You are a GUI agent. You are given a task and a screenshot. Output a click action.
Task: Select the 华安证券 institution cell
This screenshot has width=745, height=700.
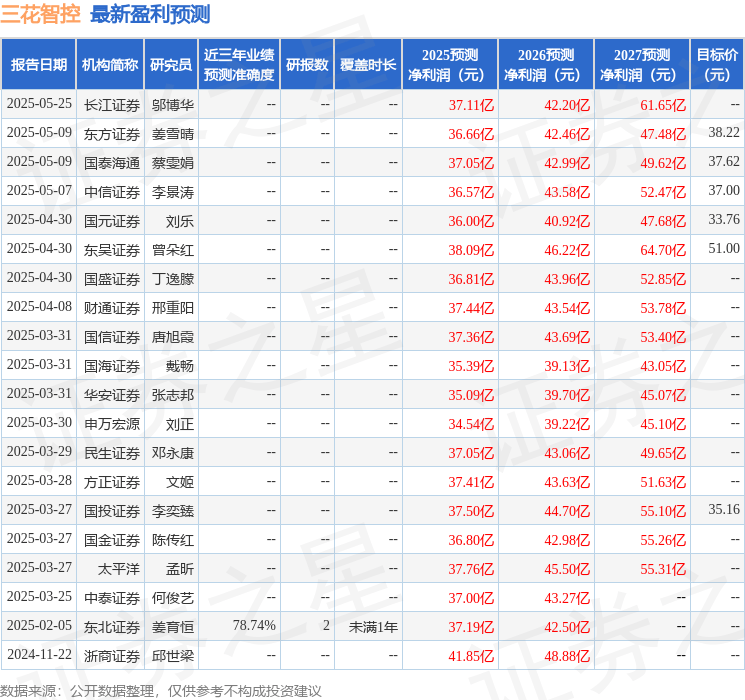pos(112,395)
